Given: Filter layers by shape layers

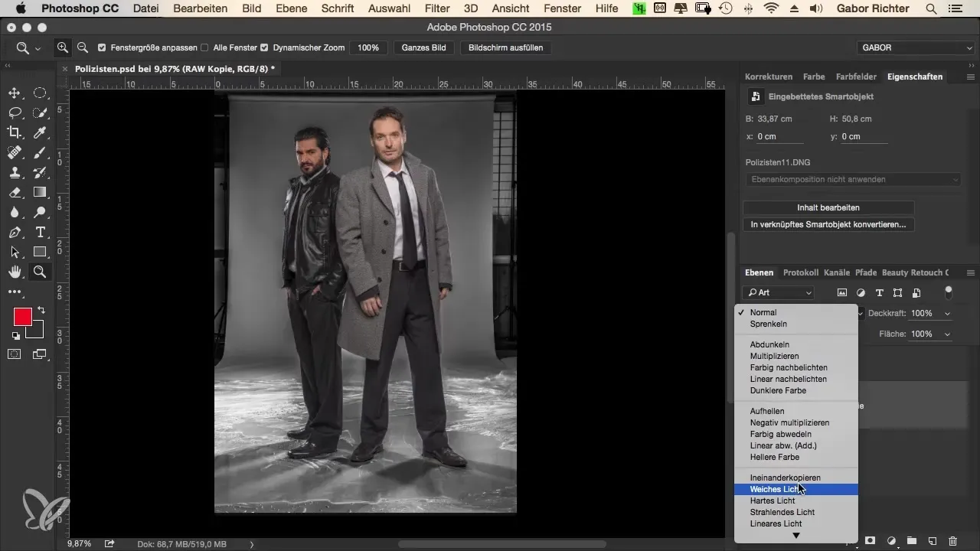Looking at the screenshot, I should (x=897, y=292).
